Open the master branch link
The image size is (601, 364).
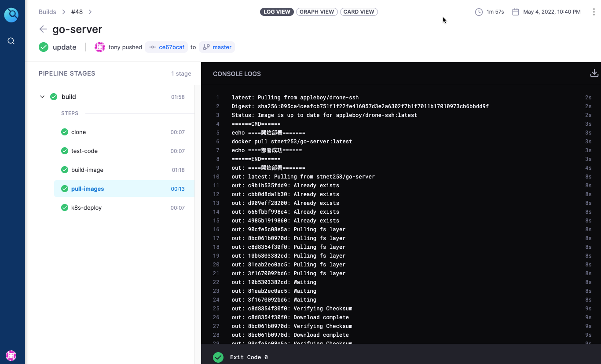217,47
